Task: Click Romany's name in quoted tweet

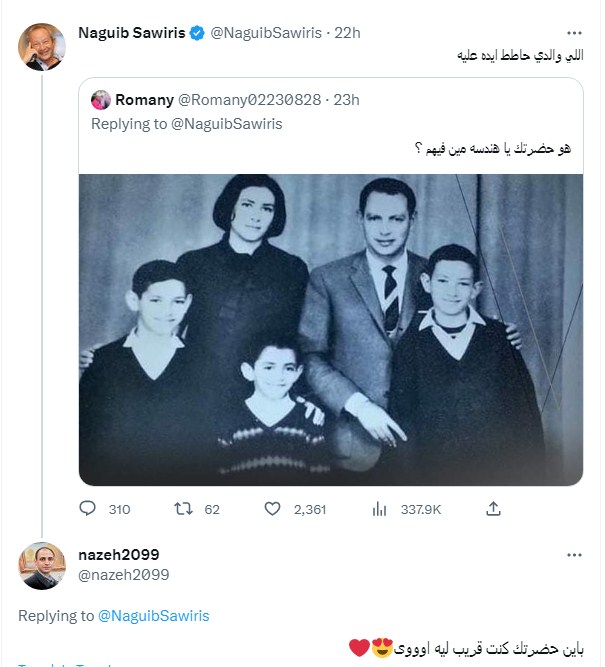Action: (x=144, y=99)
